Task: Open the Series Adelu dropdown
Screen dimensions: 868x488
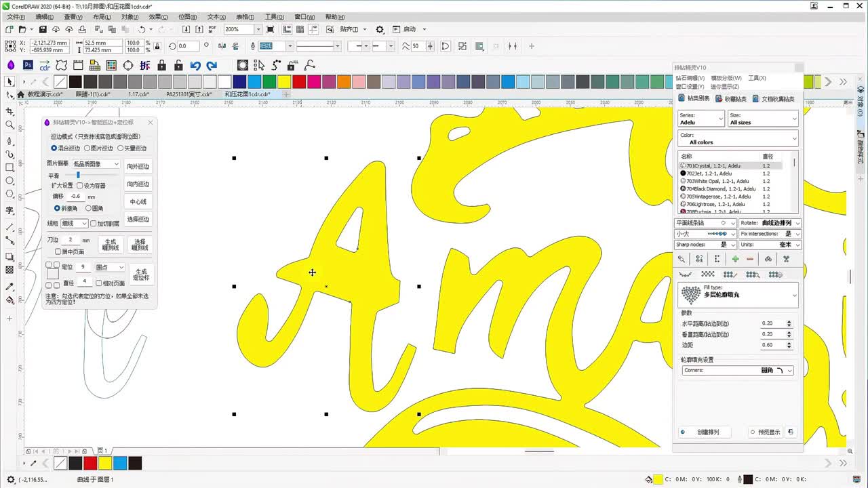Action: (x=701, y=119)
